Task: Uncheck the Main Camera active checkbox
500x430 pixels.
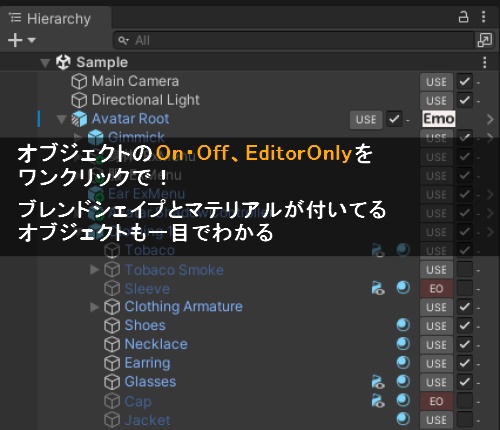Action: click(x=465, y=82)
